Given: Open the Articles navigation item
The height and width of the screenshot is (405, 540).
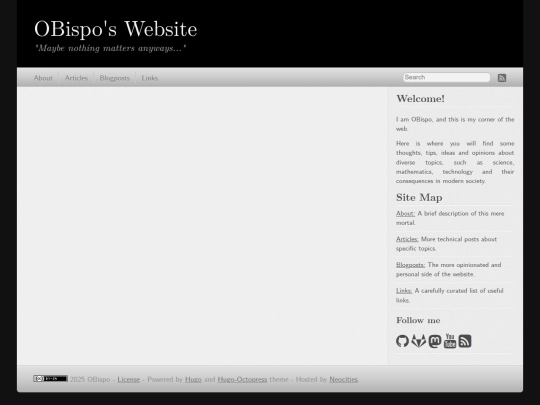Looking at the screenshot, I should [76, 78].
